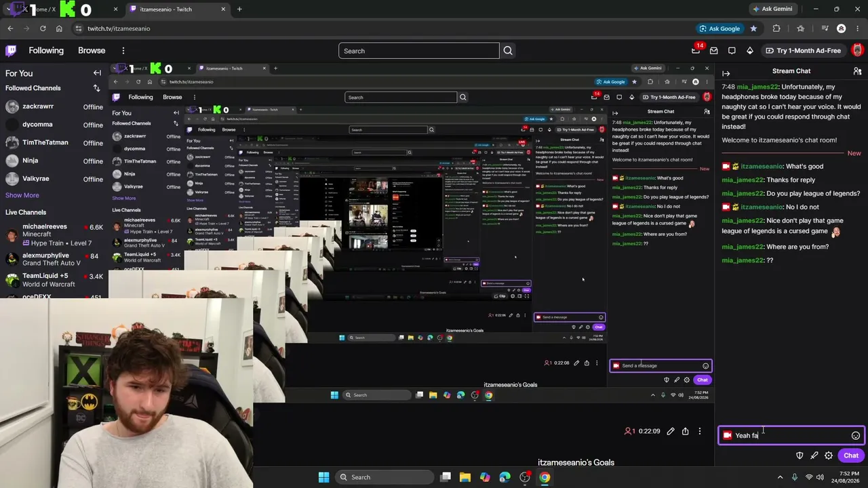This screenshot has width=868, height=488.
Task: Click Try 1-Month Ad-Free button
Action: pyautogui.click(x=803, y=51)
